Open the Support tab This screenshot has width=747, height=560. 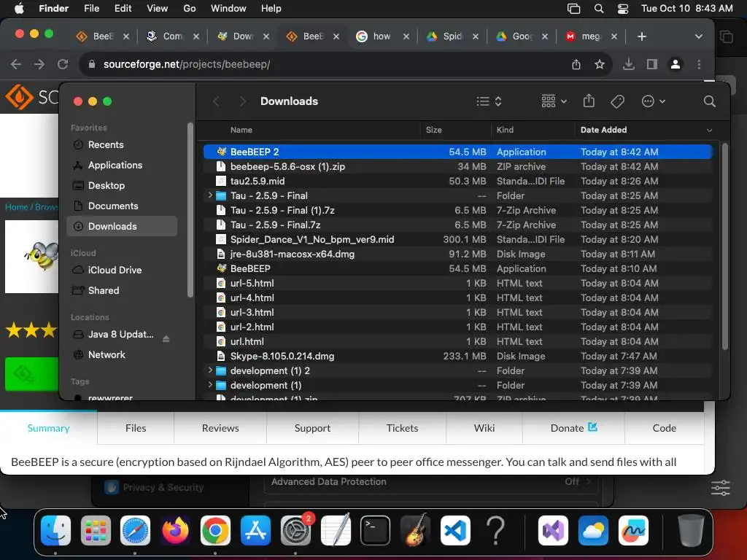point(312,428)
